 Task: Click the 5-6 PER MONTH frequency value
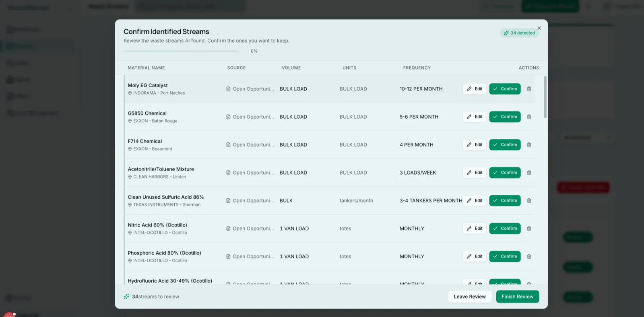[x=419, y=117]
